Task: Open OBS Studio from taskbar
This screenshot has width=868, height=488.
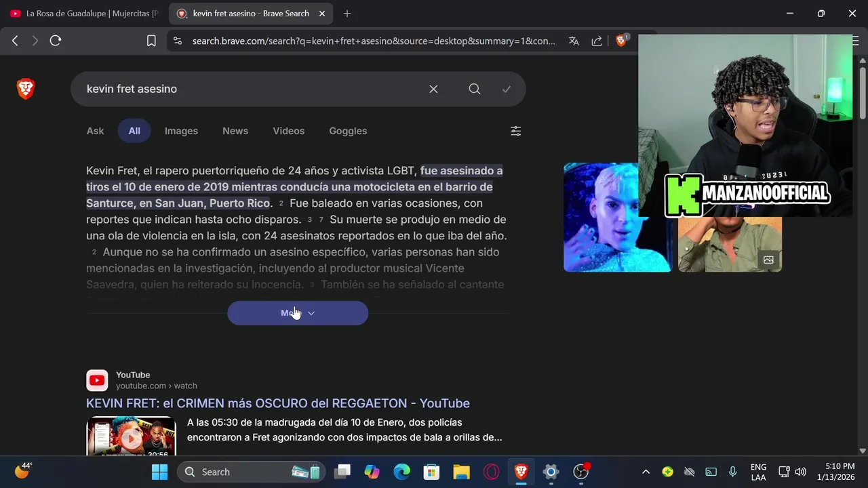Action: click(581, 472)
